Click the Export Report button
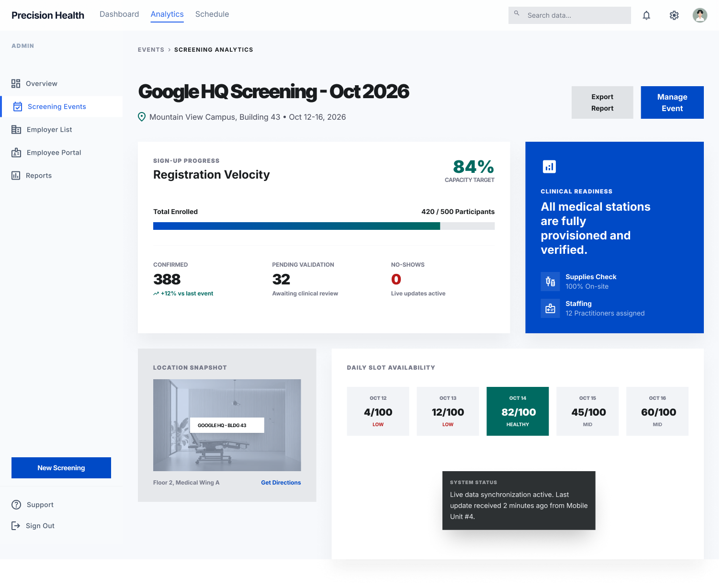The image size is (723, 588). 602,102
